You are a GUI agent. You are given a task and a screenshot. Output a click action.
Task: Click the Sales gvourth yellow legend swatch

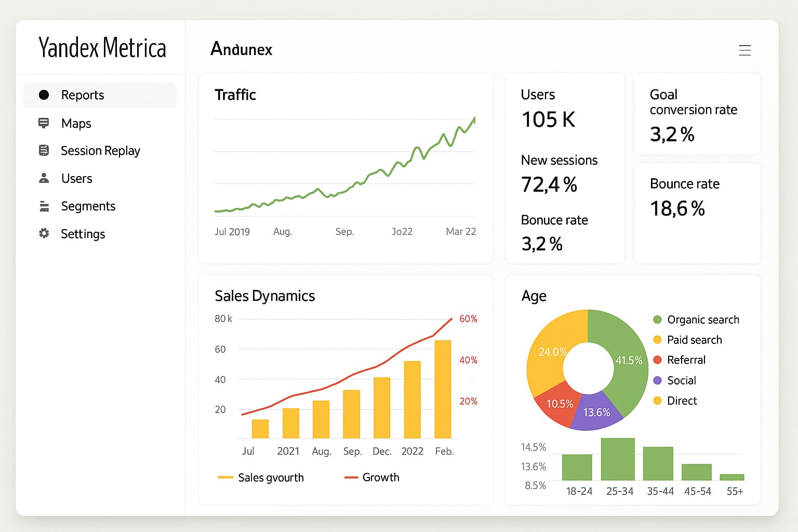[225, 477]
